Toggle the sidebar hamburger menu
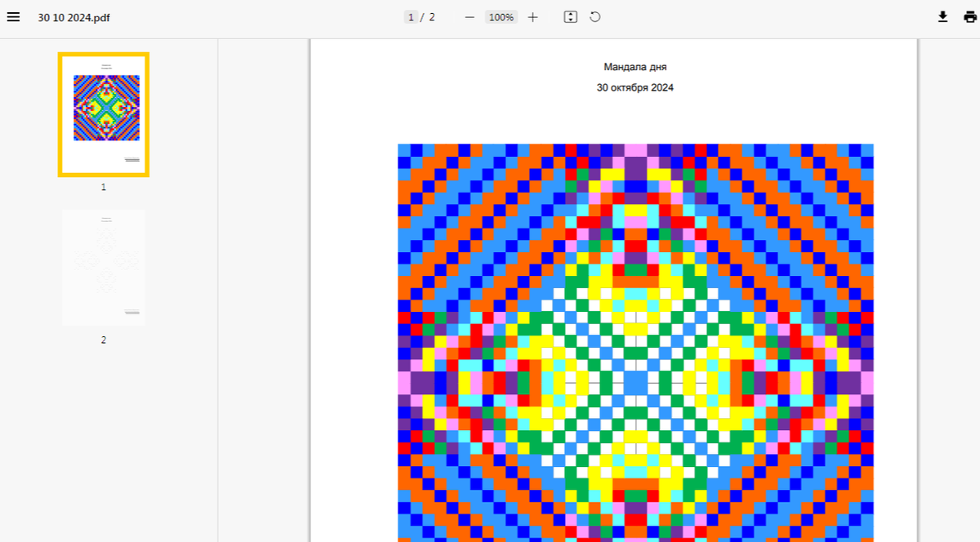This screenshot has height=542, width=980. pyautogui.click(x=13, y=17)
